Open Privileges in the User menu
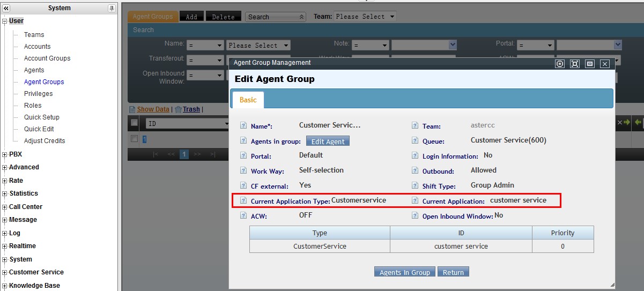 [x=38, y=94]
